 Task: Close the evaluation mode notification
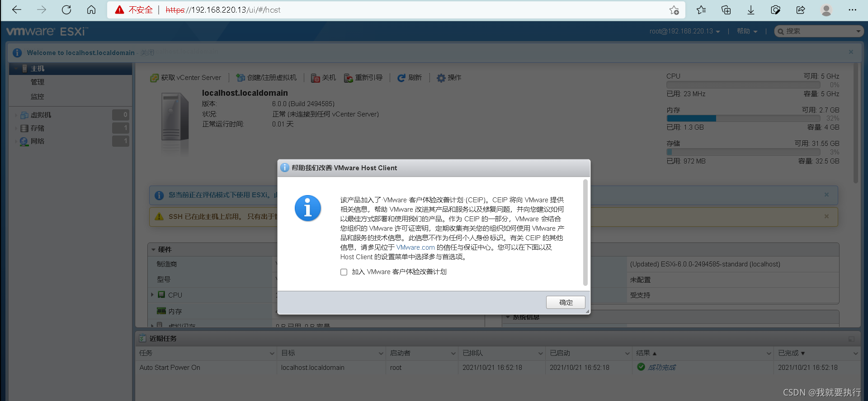click(x=826, y=195)
